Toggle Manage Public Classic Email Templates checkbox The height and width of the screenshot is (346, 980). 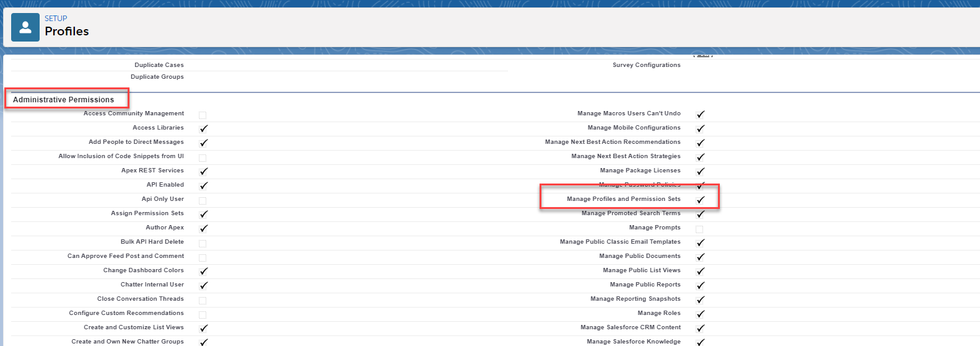(x=700, y=242)
